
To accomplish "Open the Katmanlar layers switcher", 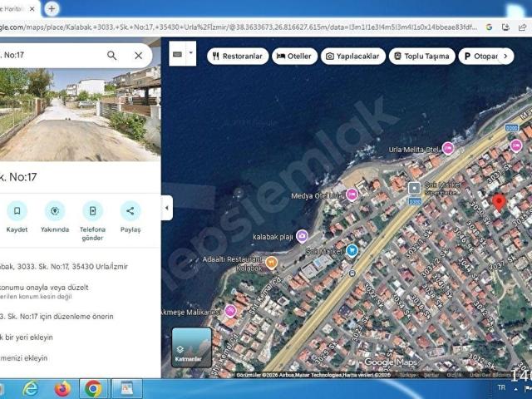I will (192, 347).
